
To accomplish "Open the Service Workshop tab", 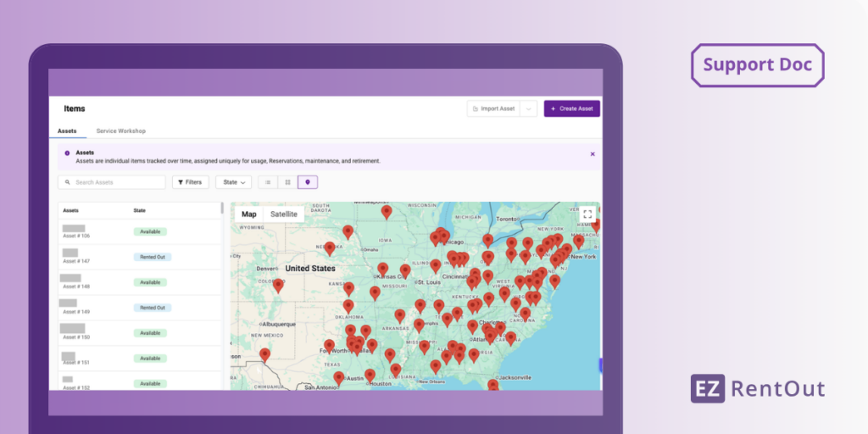I will 121,131.
